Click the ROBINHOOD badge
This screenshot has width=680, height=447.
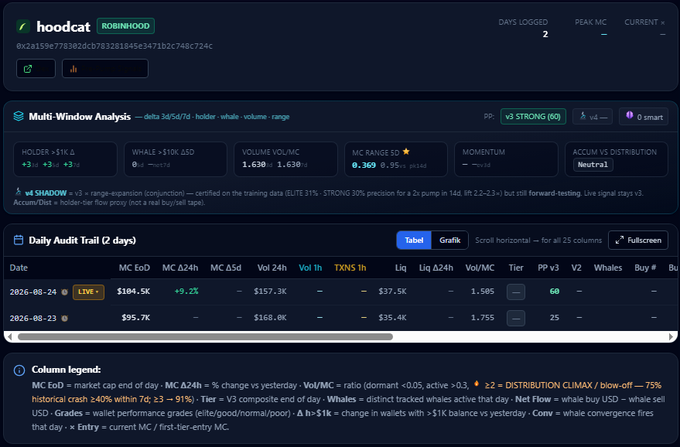[x=125, y=26]
